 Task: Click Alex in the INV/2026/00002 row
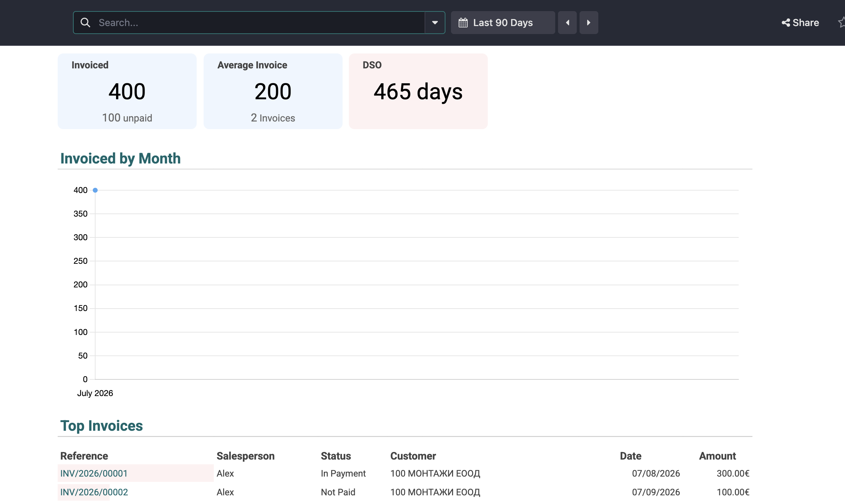point(225,492)
